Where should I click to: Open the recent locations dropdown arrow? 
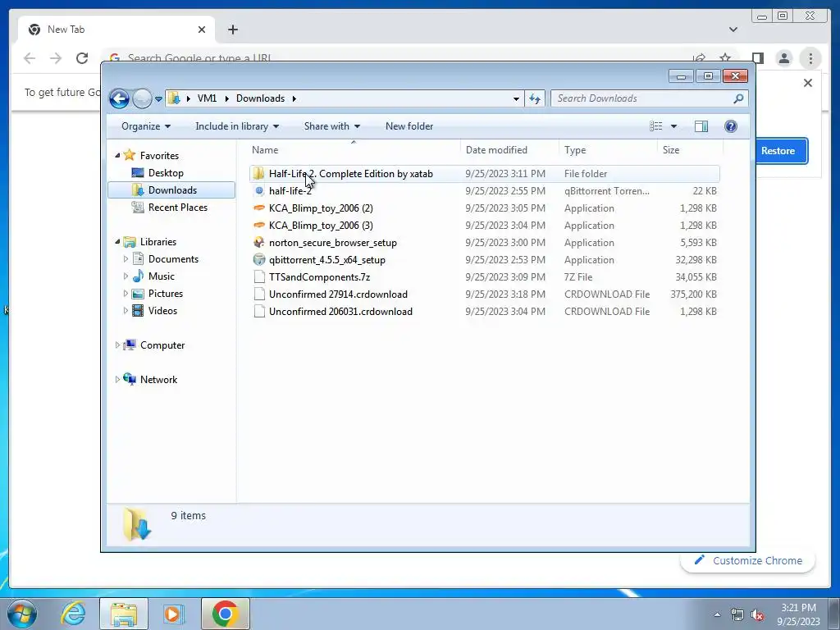tap(158, 99)
